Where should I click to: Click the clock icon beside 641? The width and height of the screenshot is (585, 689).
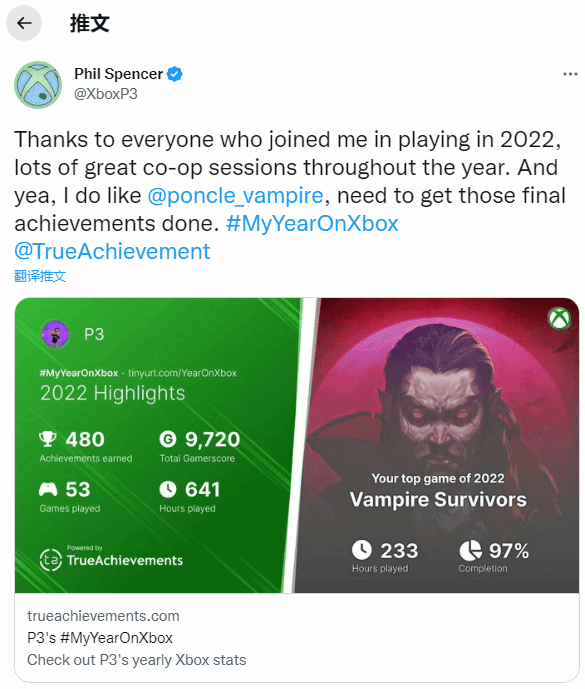point(168,489)
